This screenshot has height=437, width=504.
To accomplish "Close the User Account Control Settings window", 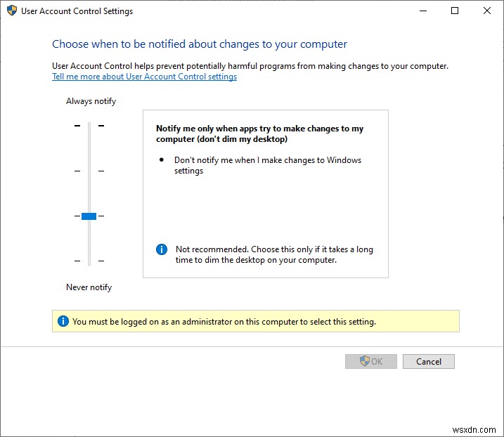I will click(486, 11).
